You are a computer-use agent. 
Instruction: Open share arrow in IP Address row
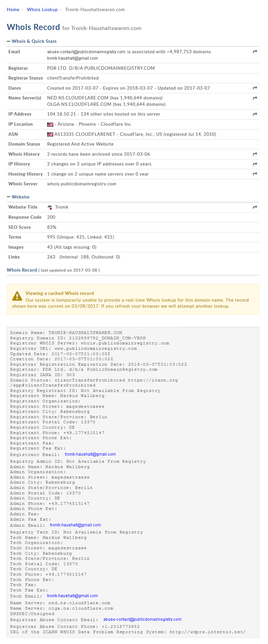255,114
